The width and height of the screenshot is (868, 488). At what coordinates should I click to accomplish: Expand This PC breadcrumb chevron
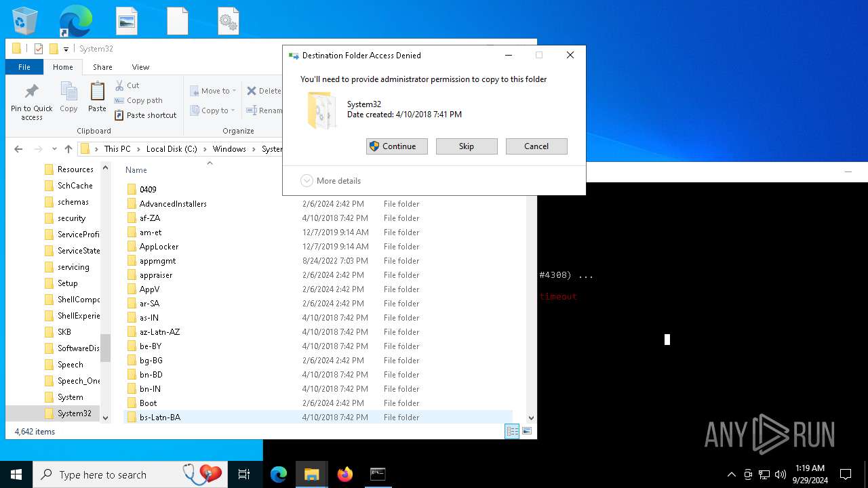(139, 149)
